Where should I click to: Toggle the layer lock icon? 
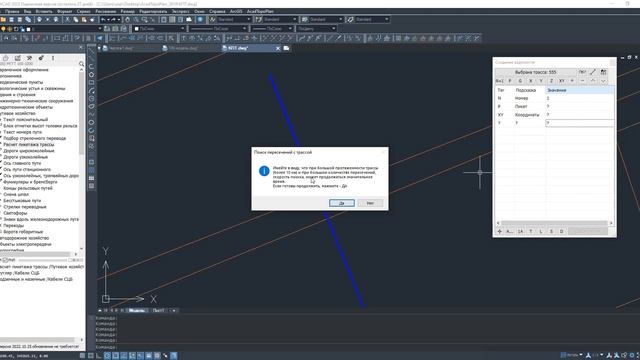(x=22, y=29)
